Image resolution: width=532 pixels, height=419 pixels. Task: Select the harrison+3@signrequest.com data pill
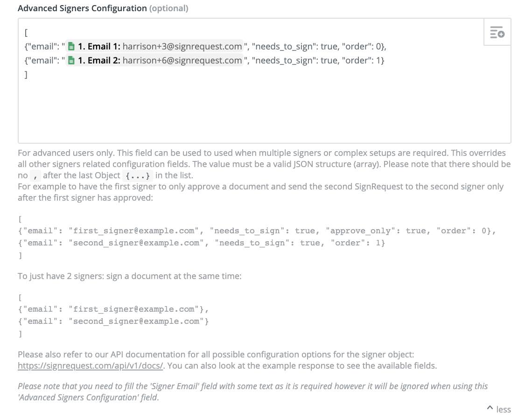154,47
